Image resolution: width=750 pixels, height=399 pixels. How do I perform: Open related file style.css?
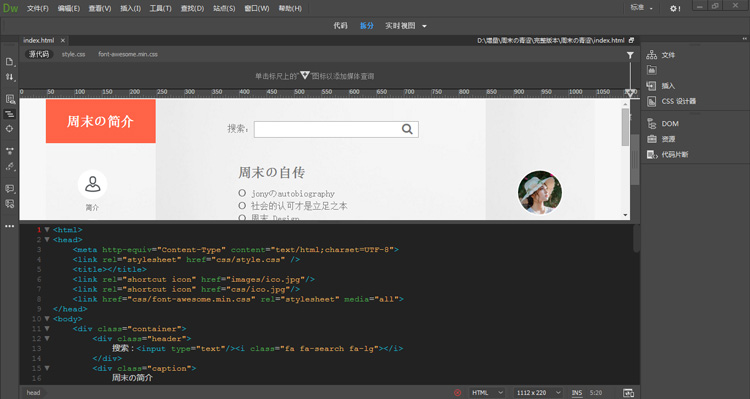click(x=73, y=54)
